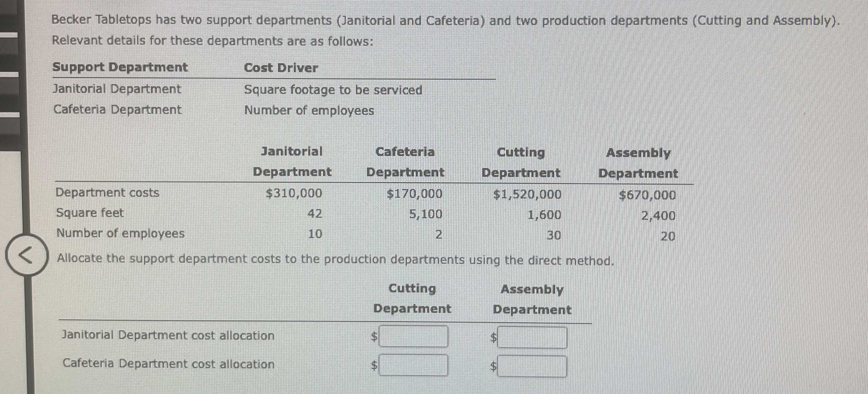Image resolution: width=868 pixels, height=394 pixels.
Task: Select the Square footage to be serviced text
Action: click(x=333, y=90)
